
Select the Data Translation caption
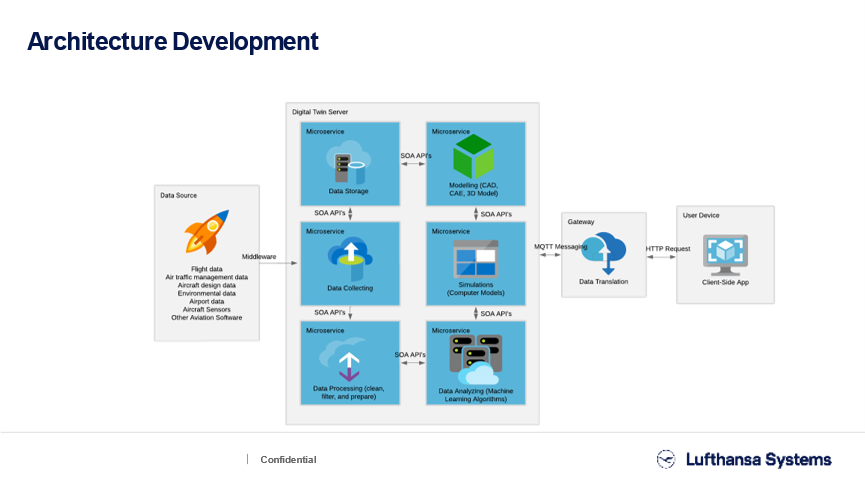pyautogui.click(x=604, y=281)
